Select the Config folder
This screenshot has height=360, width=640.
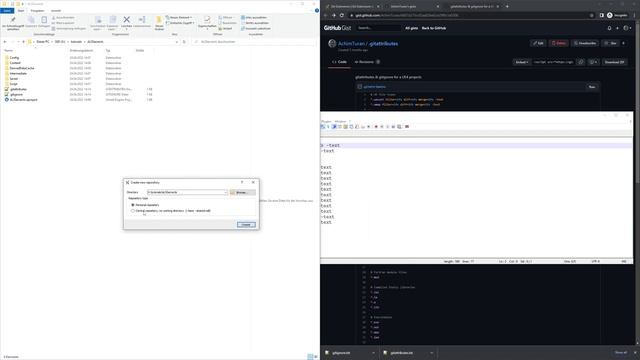tap(14, 58)
